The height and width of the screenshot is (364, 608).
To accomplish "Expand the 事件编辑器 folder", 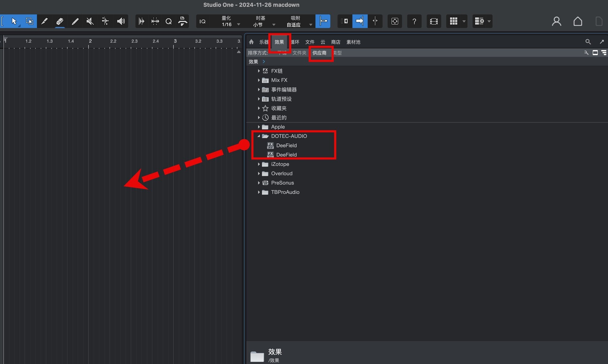I will [x=259, y=90].
